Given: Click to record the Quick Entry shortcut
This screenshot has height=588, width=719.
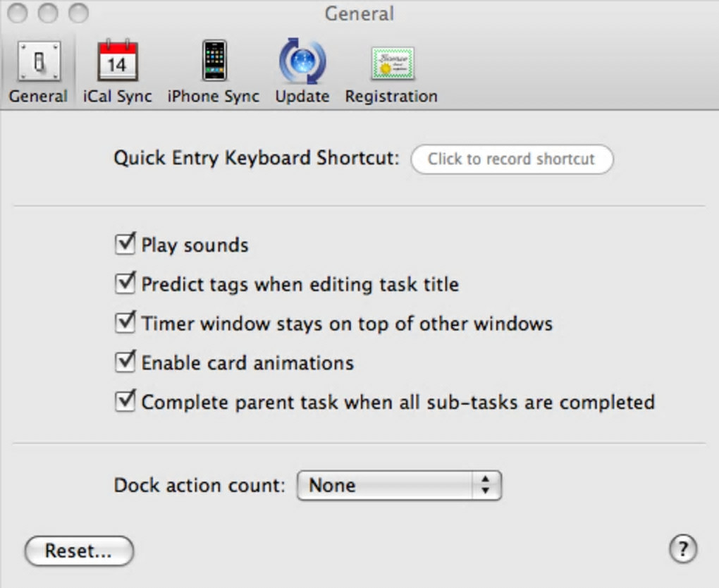Looking at the screenshot, I should (x=511, y=159).
